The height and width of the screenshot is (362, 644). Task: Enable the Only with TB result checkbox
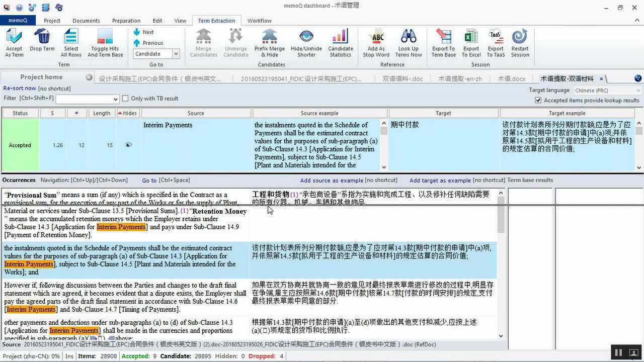tap(125, 98)
